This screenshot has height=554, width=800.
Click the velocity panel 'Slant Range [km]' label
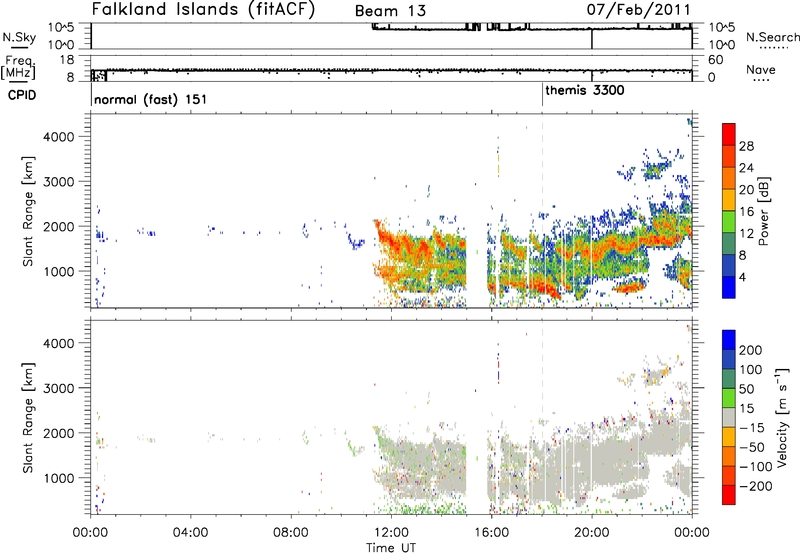(28, 418)
